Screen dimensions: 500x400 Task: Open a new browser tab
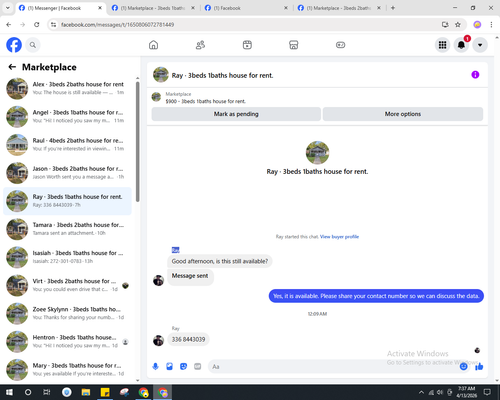pyautogui.click(x=393, y=8)
